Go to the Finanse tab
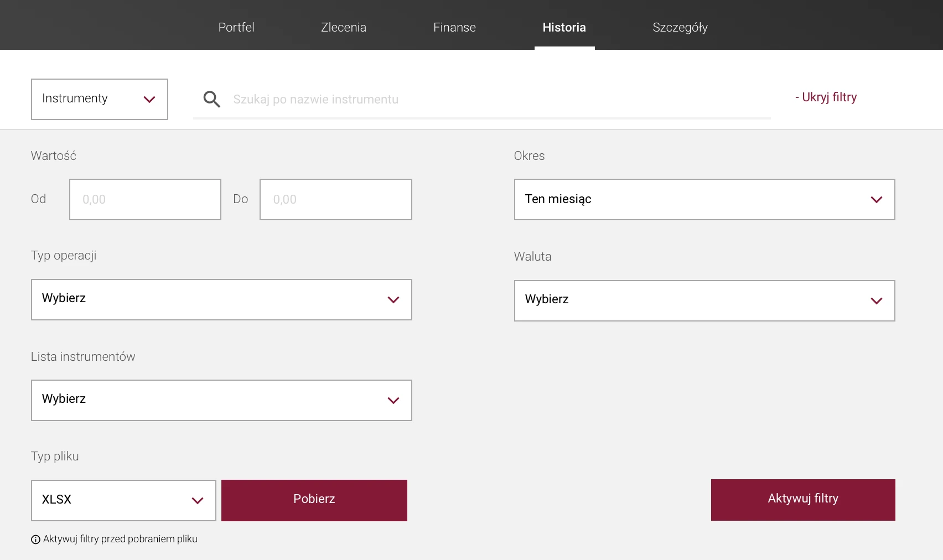Viewport: 943px width, 560px height. point(454,27)
